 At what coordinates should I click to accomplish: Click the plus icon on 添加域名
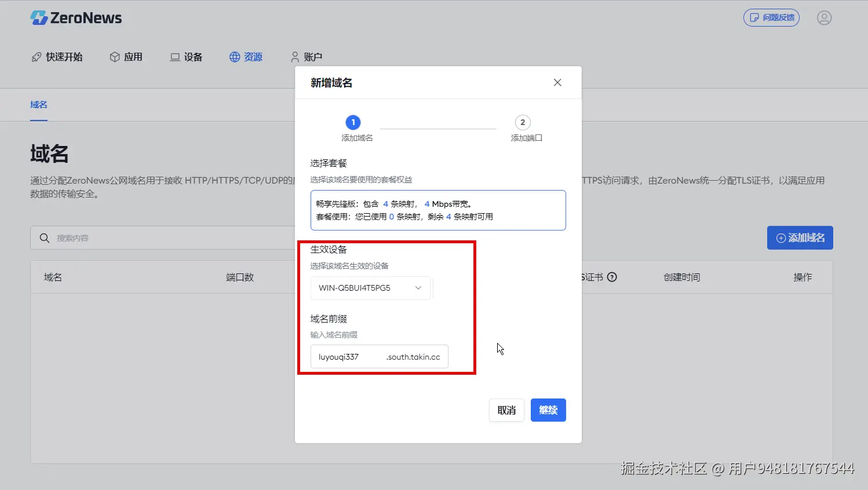[782, 237]
